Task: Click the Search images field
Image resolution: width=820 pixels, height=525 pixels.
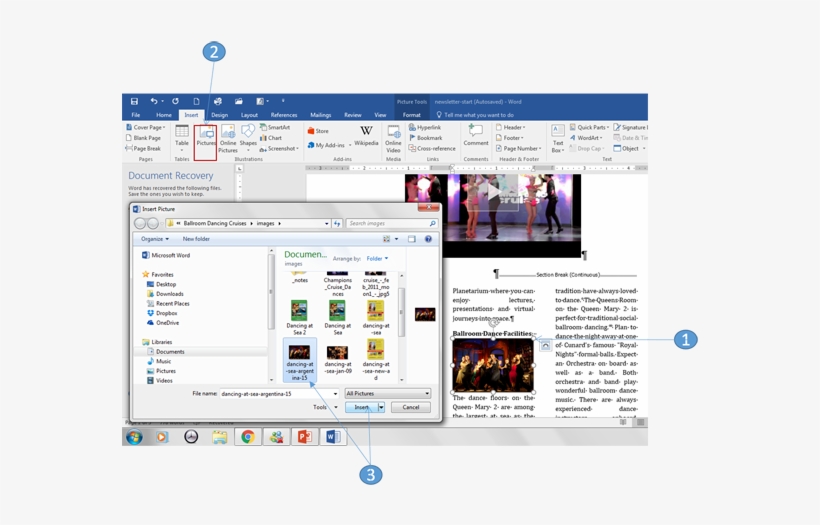Action: click(x=392, y=223)
